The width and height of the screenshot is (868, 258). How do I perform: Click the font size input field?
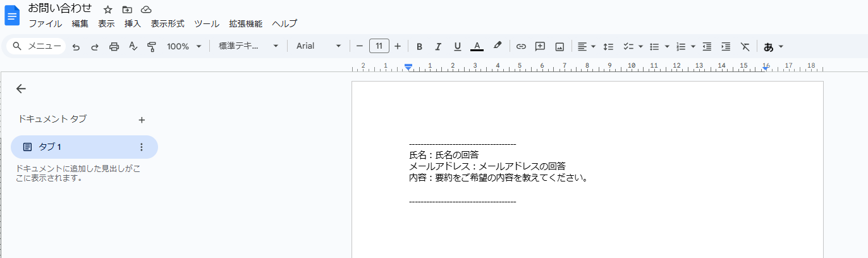[379, 46]
